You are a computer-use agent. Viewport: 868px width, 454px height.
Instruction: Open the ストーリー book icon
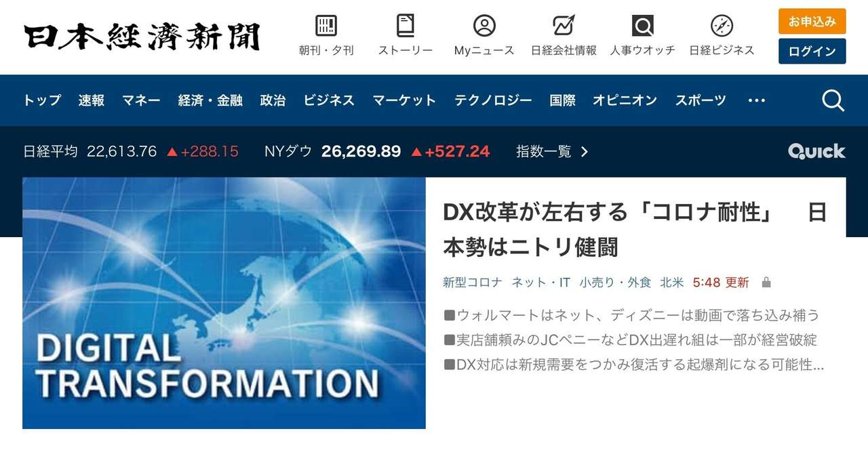(406, 26)
